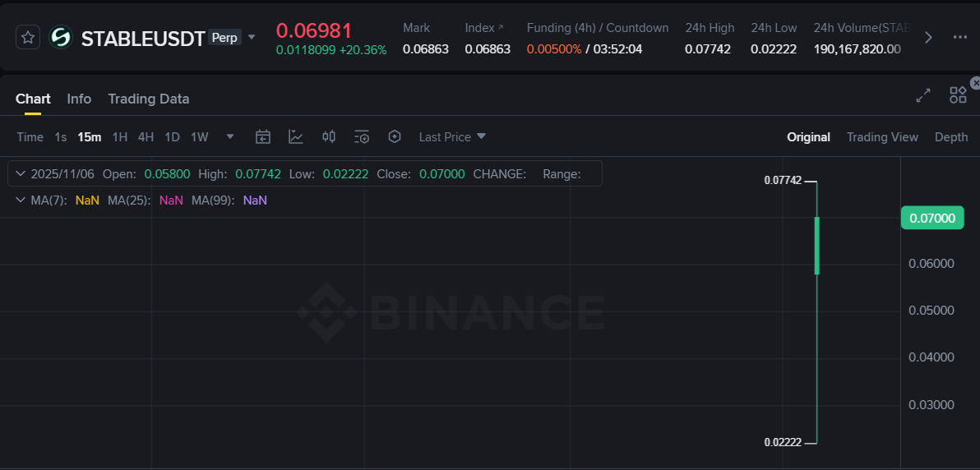This screenshot has height=470, width=980.
Task: Switch to the Info tab
Action: coord(80,99)
